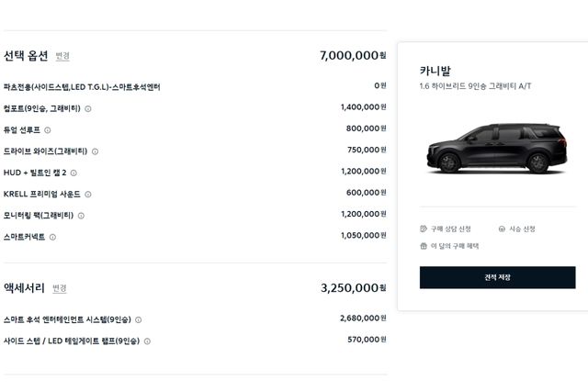Show info for 드라이브 와이즈(그래비티)
The height and width of the screenshot is (391, 588).
pyautogui.click(x=95, y=151)
